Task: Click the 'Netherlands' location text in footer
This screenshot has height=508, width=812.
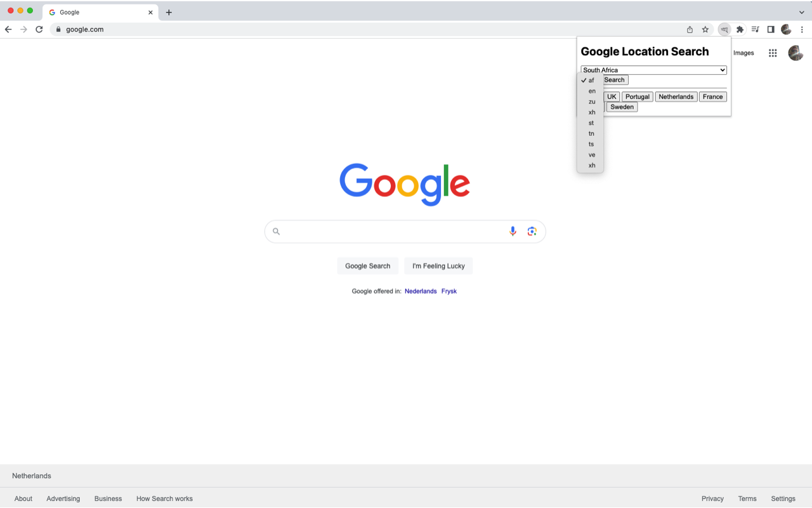Action: coord(32,476)
